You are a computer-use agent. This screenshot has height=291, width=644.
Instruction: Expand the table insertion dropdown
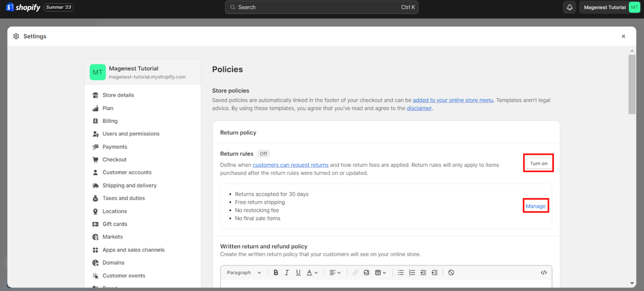(381, 272)
